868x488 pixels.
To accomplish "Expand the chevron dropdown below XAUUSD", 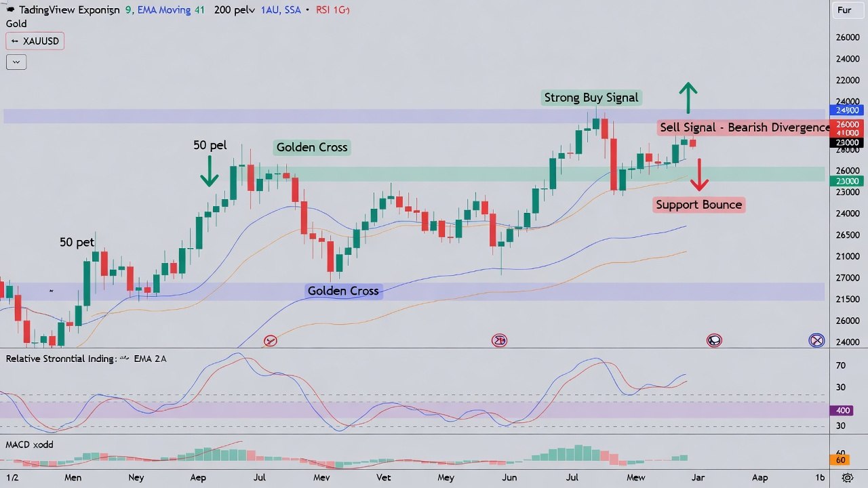I will [16, 62].
